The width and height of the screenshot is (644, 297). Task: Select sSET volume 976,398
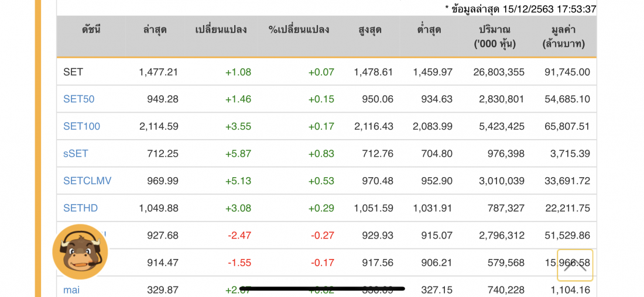(506, 153)
